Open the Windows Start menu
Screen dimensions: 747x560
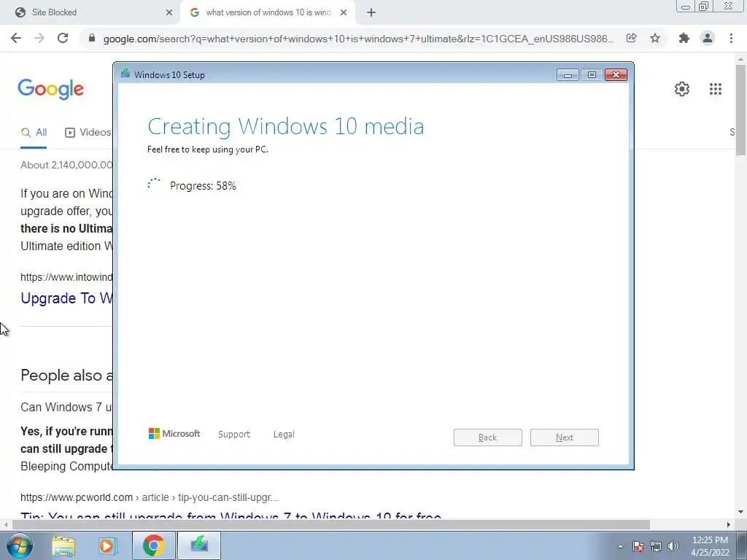click(20, 545)
